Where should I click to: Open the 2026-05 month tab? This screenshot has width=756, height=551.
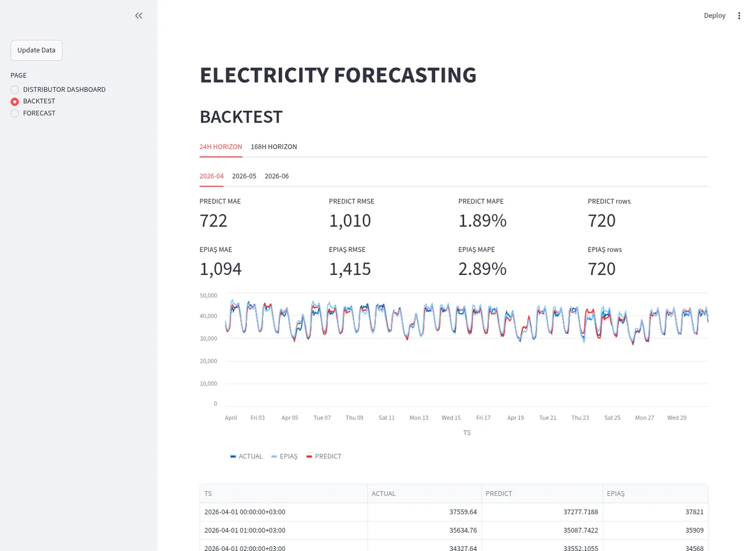244,176
